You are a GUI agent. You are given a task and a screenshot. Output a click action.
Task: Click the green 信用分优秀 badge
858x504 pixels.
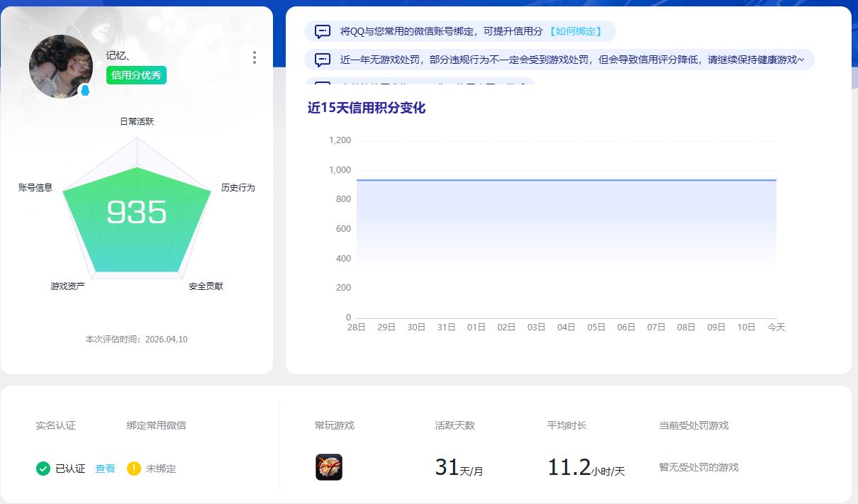point(136,75)
